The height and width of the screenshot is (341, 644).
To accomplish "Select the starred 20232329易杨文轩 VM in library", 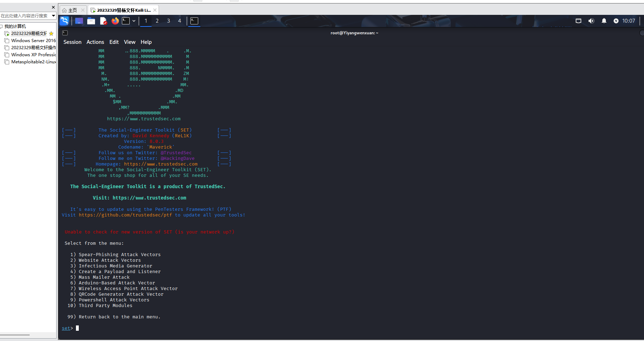I will [29, 34].
